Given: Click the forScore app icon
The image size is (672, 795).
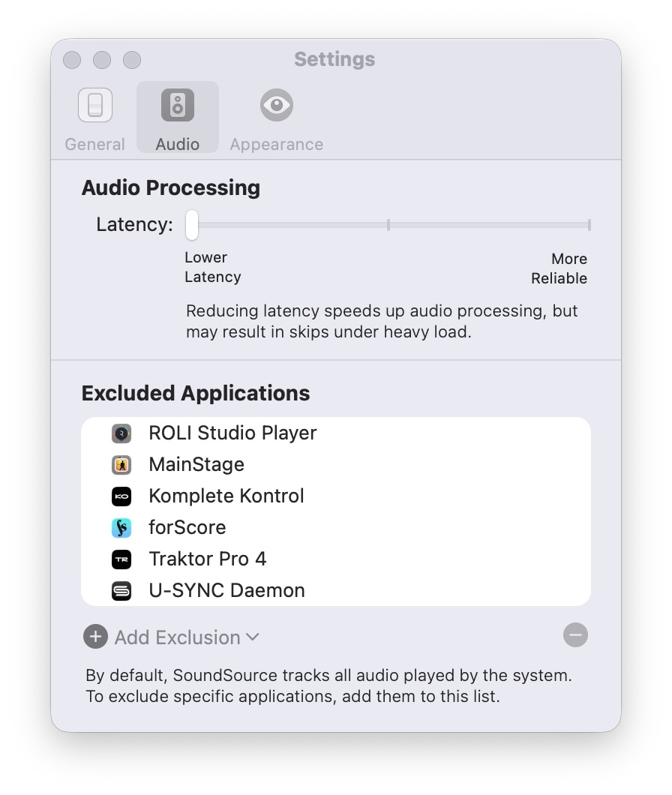Looking at the screenshot, I should pyautogui.click(x=121, y=528).
